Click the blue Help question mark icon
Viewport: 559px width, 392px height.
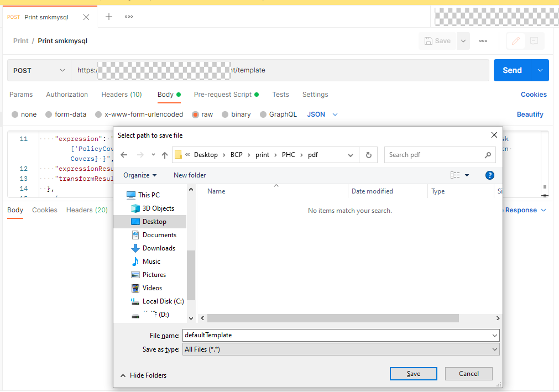click(489, 175)
